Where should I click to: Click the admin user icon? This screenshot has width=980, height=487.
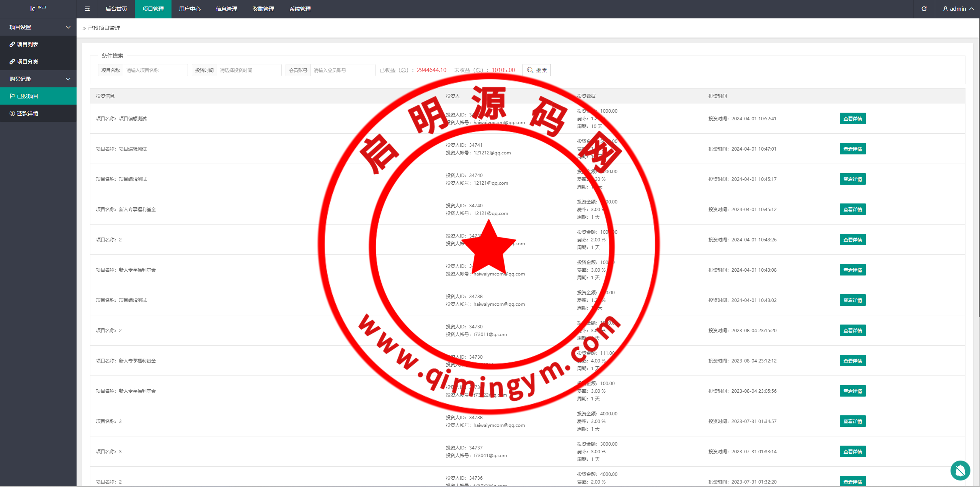click(945, 9)
